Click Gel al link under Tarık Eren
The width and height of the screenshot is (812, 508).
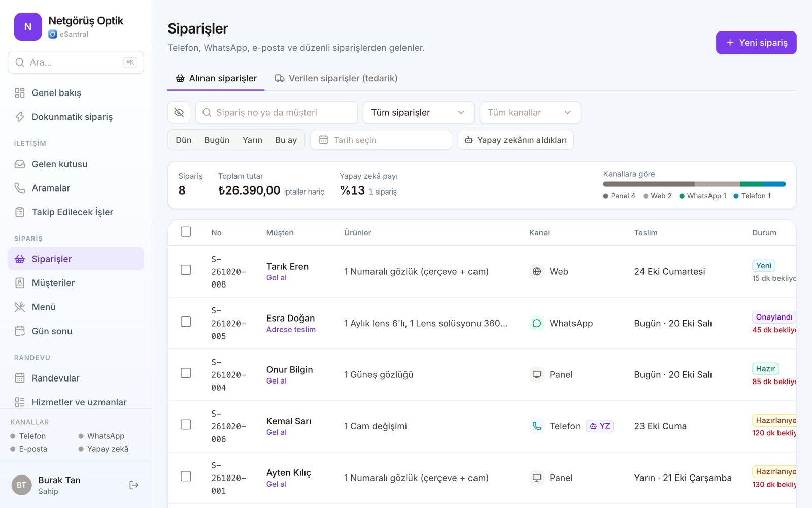tap(277, 278)
